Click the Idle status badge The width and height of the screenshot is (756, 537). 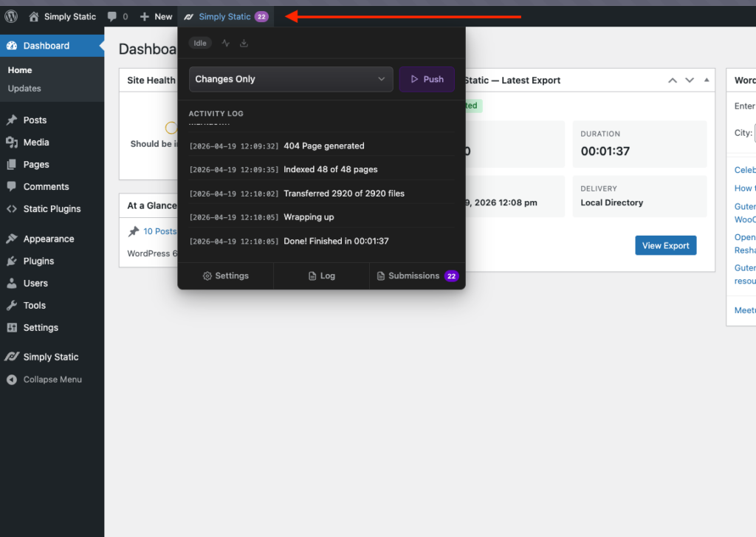coord(199,43)
